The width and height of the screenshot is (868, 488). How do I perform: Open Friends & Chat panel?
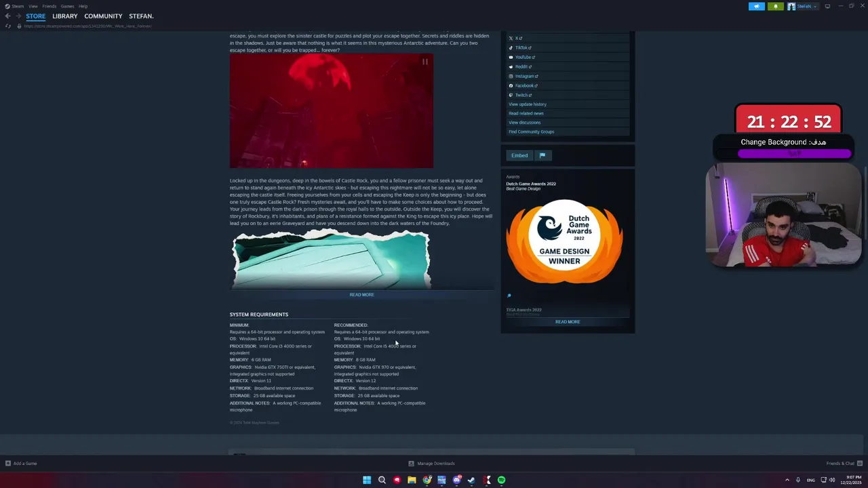click(x=844, y=464)
